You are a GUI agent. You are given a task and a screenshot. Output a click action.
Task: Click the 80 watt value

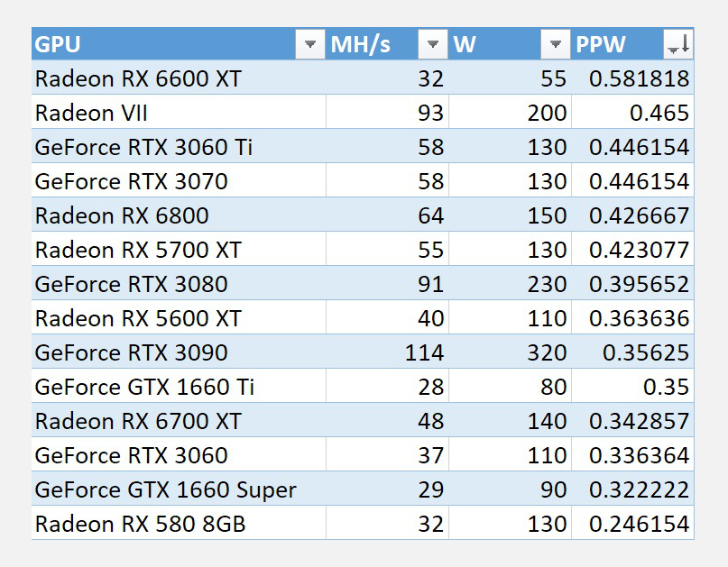(x=553, y=387)
